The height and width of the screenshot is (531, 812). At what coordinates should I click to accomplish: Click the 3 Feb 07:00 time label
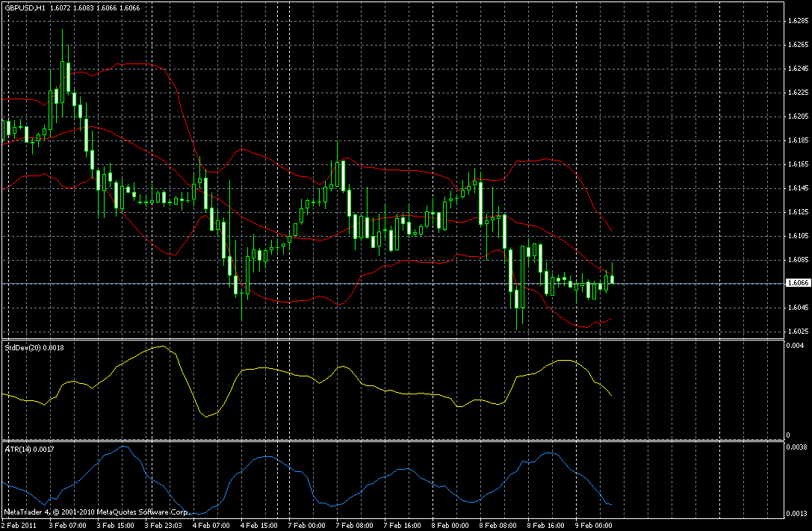[67, 525]
